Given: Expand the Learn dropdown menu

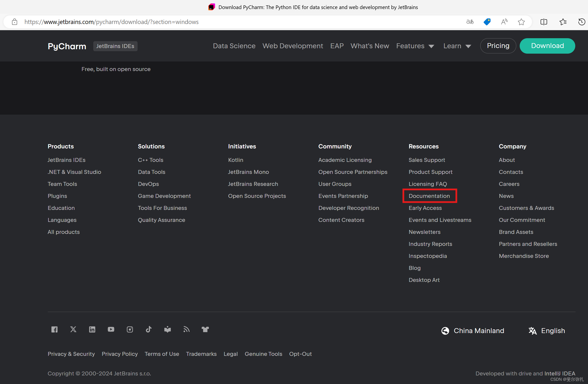Looking at the screenshot, I should click(x=457, y=46).
